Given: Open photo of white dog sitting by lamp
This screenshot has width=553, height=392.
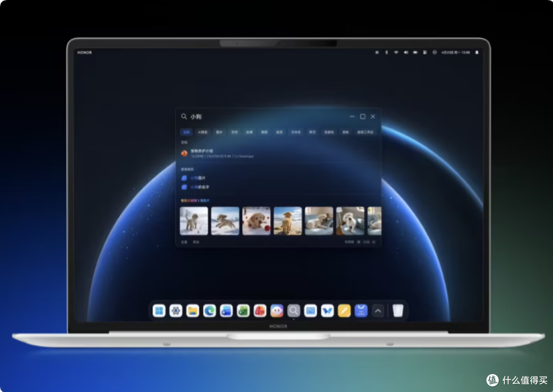Looking at the screenshot, I should (350, 221).
